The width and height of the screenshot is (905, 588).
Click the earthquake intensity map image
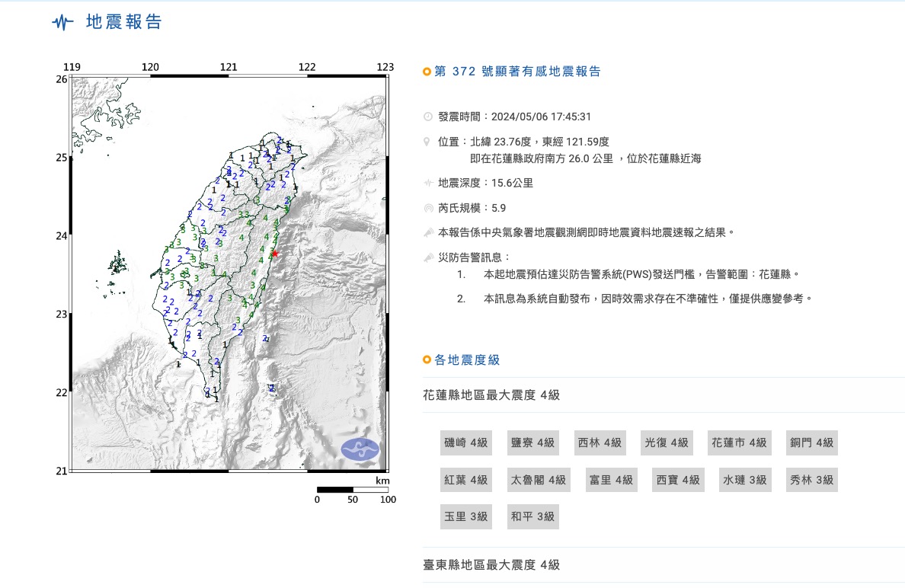pyautogui.click(x=229, y=274)
